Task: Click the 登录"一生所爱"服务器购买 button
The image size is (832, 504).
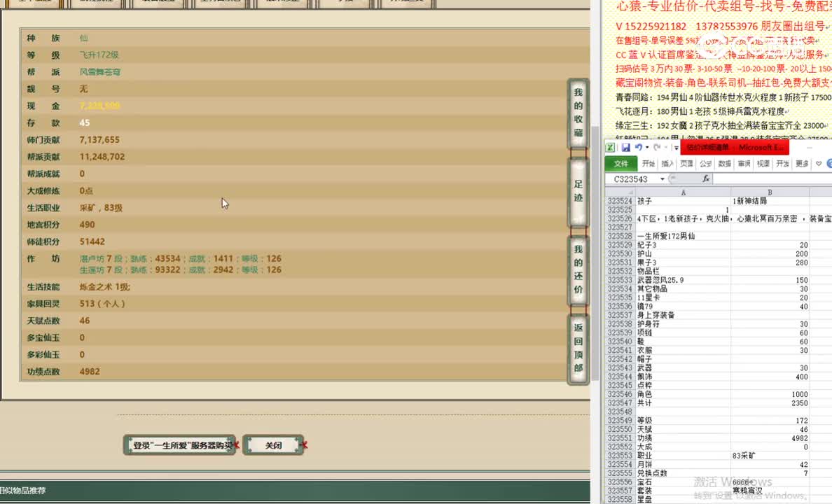Action: tap(179, 444)
